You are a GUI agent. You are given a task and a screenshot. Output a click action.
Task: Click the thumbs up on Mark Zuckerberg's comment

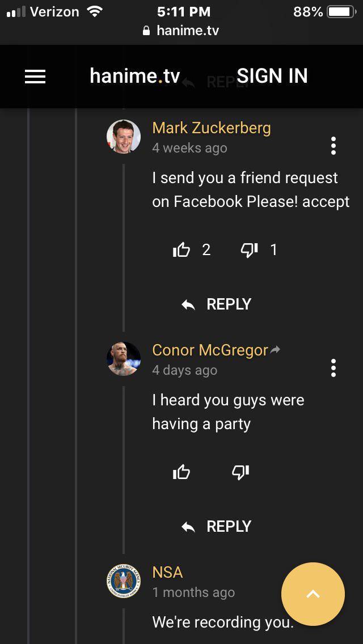pyautogui.click(x=181, y=249)
